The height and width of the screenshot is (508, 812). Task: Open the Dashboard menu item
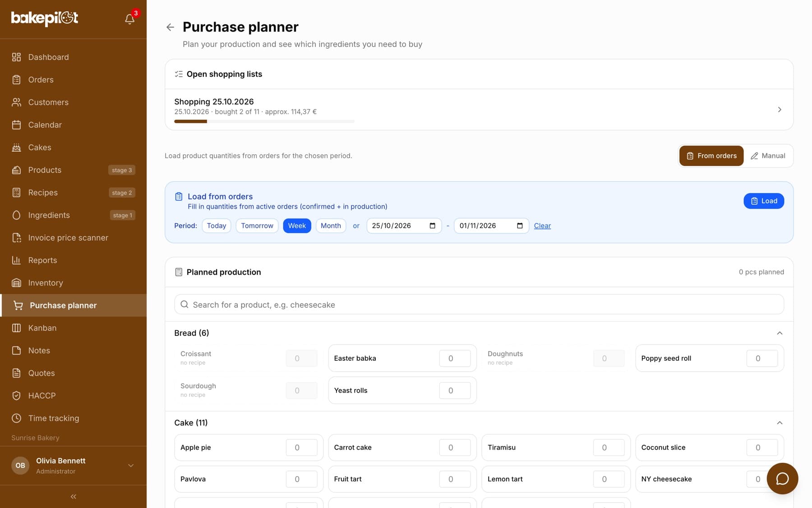pos(73,57)
